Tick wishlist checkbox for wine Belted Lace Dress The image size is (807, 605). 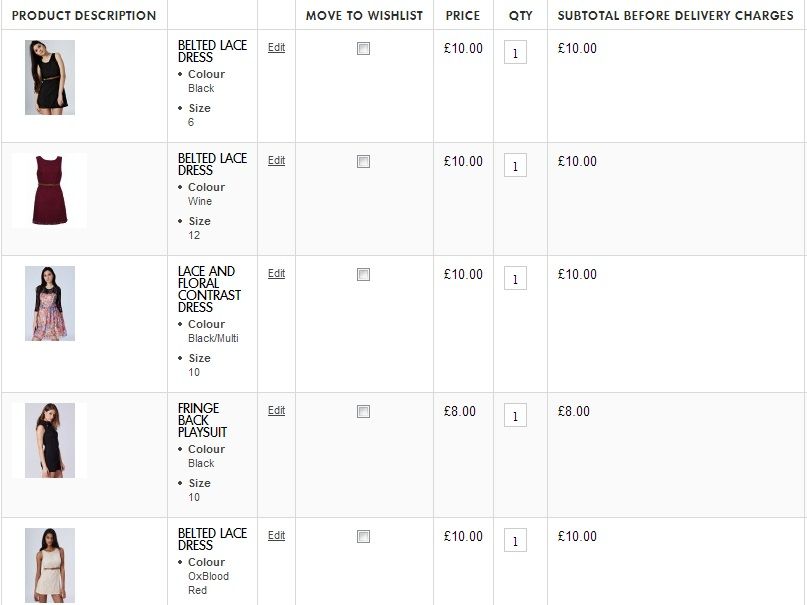pyautogui.click(x=363, y=162)
